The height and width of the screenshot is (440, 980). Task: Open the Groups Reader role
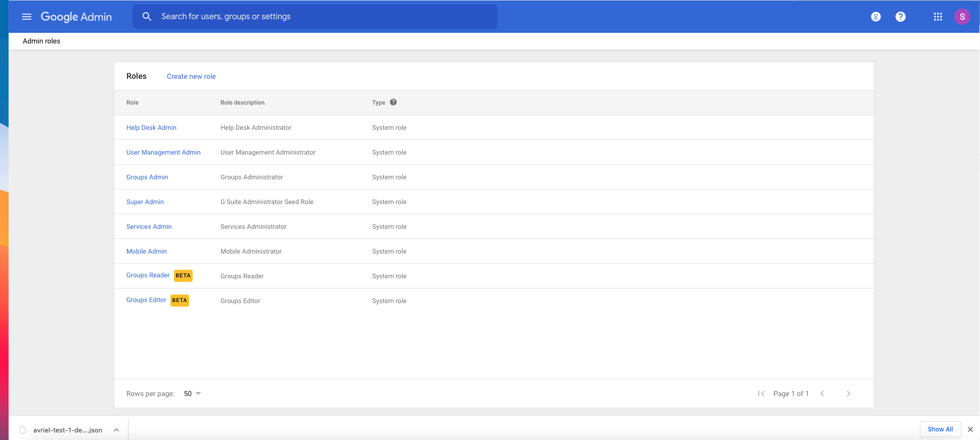[148, 275]
